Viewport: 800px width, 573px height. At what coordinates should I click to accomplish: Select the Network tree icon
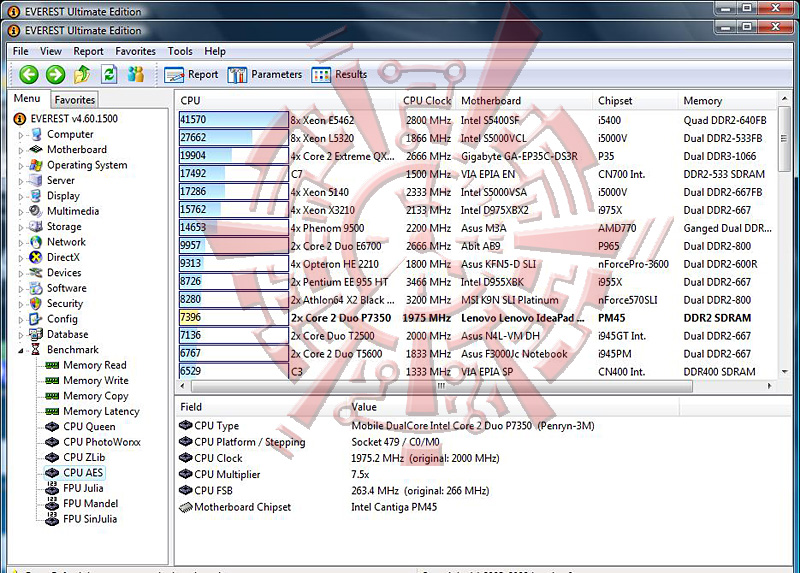(x=36, y=242)
